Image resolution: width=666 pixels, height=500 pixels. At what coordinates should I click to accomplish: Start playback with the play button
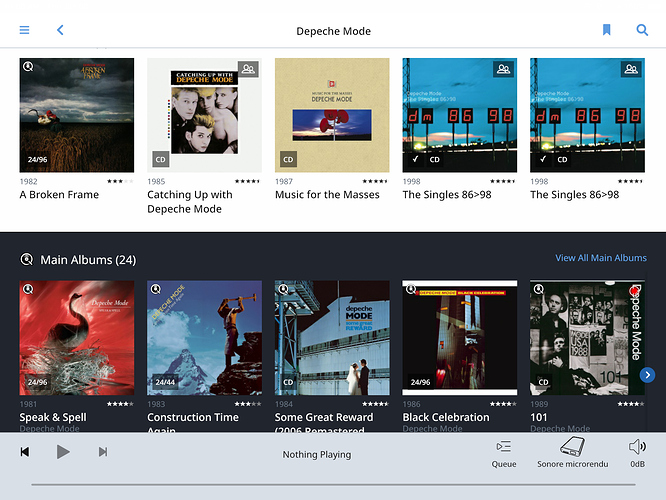(63, 452)
